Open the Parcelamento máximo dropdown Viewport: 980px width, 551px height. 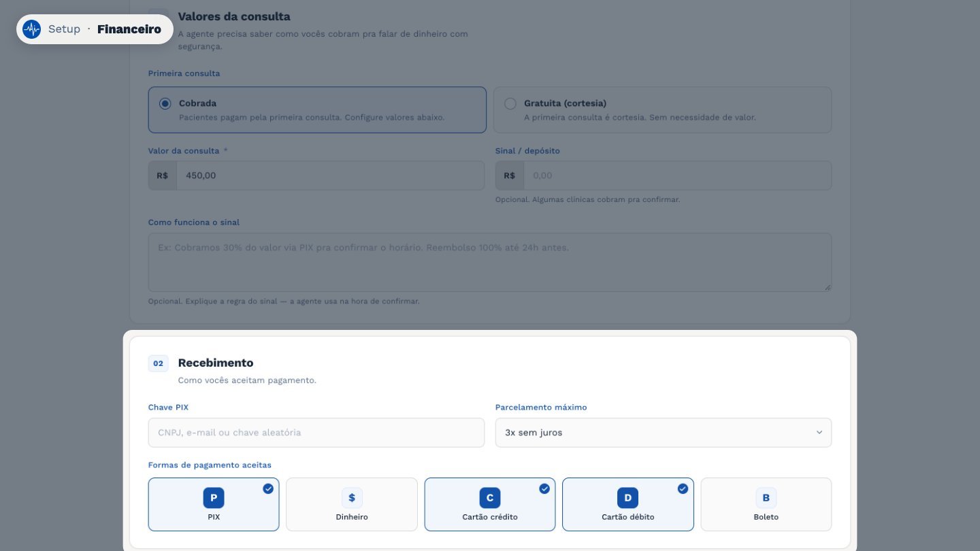point(664,433)
